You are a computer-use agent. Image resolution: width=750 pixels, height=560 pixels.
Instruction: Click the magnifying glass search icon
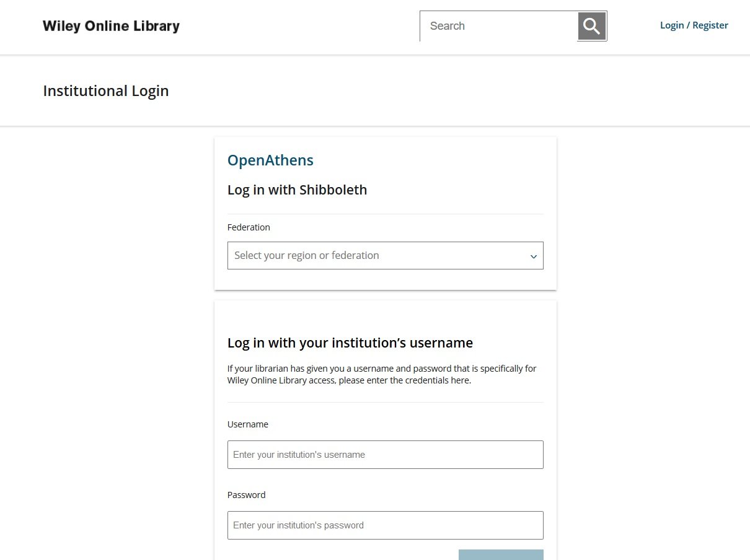592,26
